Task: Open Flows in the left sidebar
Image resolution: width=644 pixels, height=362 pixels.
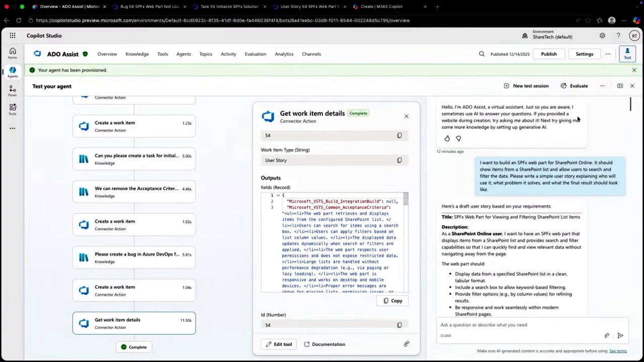Action: 13,91
